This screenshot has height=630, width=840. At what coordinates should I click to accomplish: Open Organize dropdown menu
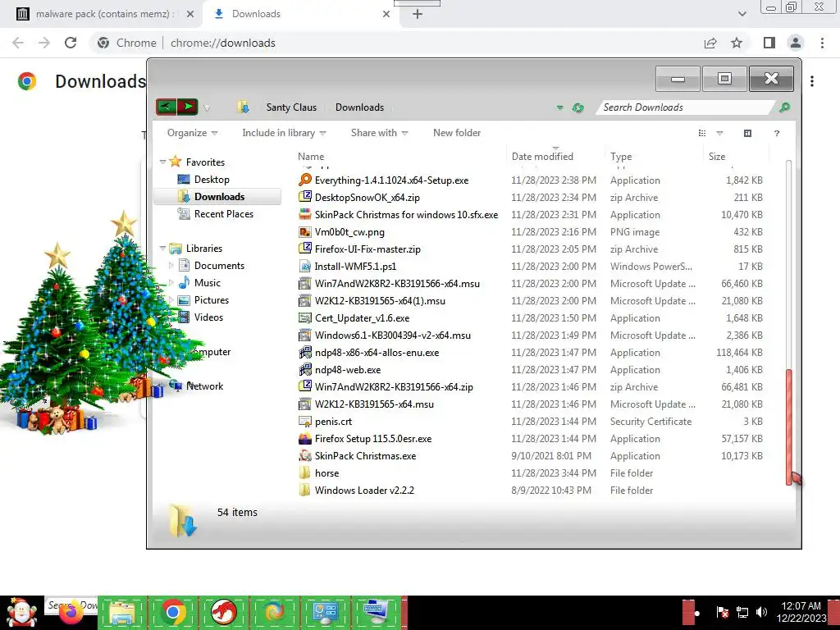[192, 133]
